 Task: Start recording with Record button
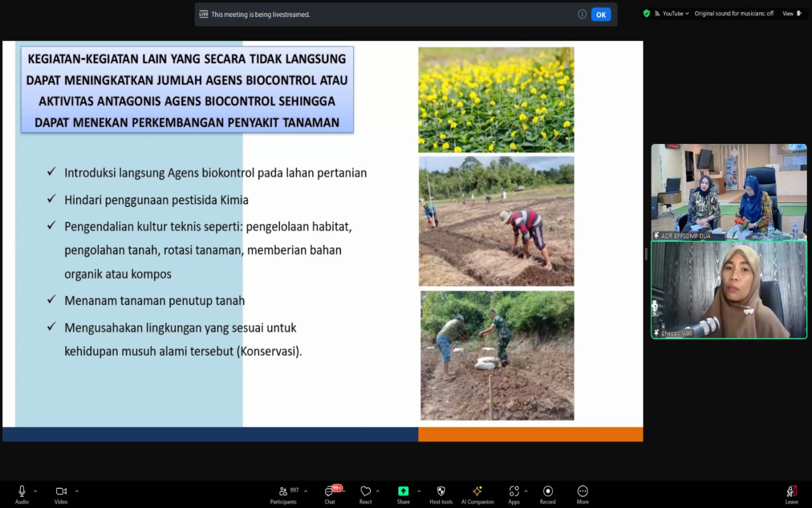(x=548, y=494)
